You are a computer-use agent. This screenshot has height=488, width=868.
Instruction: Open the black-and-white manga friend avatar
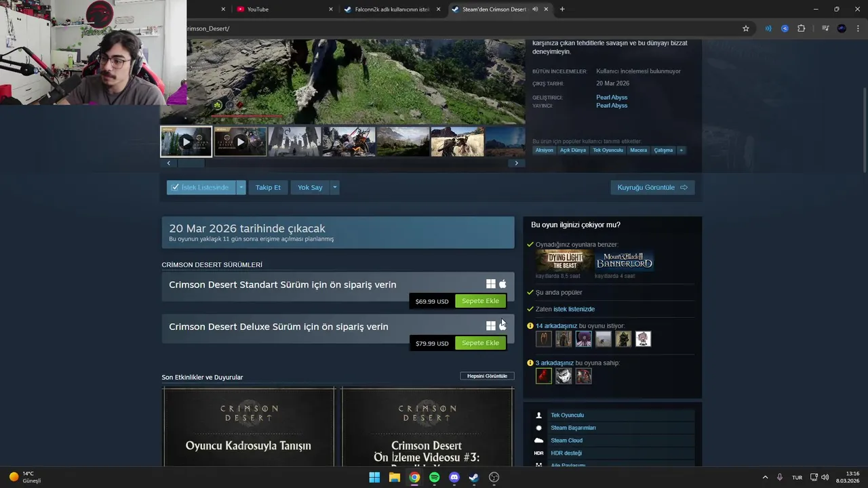[564, 375]
